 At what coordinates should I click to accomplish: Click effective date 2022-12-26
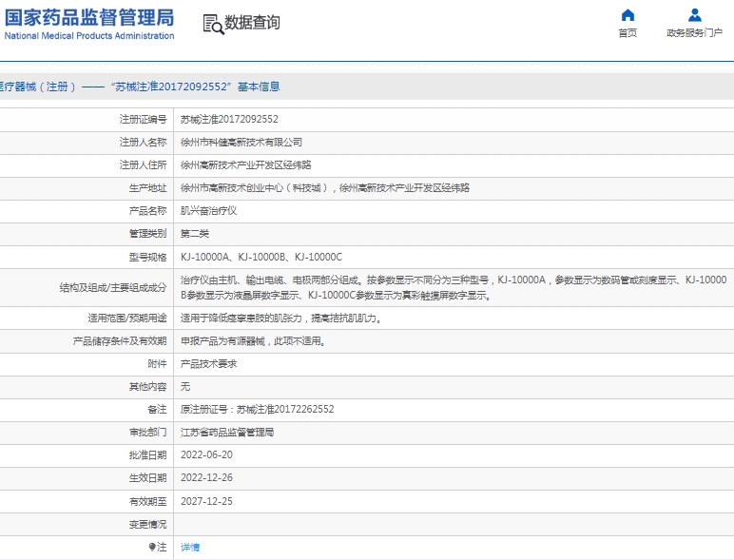pos(206,478)
